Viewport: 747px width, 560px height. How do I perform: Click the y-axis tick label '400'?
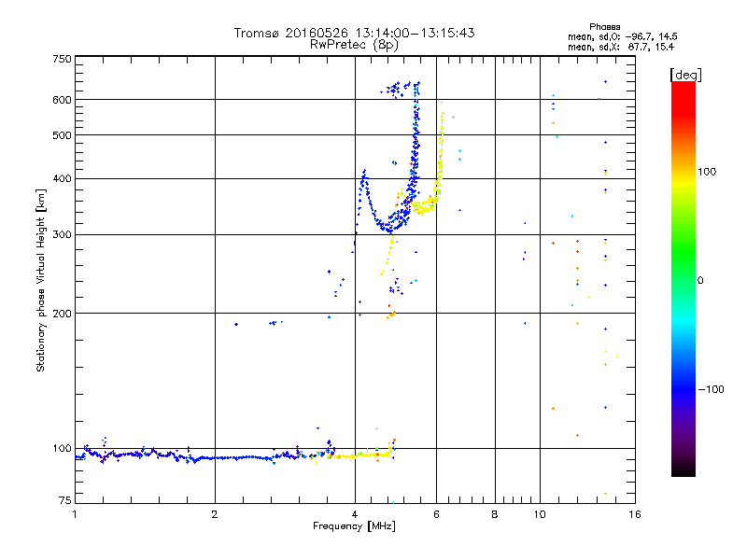pos(62,178)
